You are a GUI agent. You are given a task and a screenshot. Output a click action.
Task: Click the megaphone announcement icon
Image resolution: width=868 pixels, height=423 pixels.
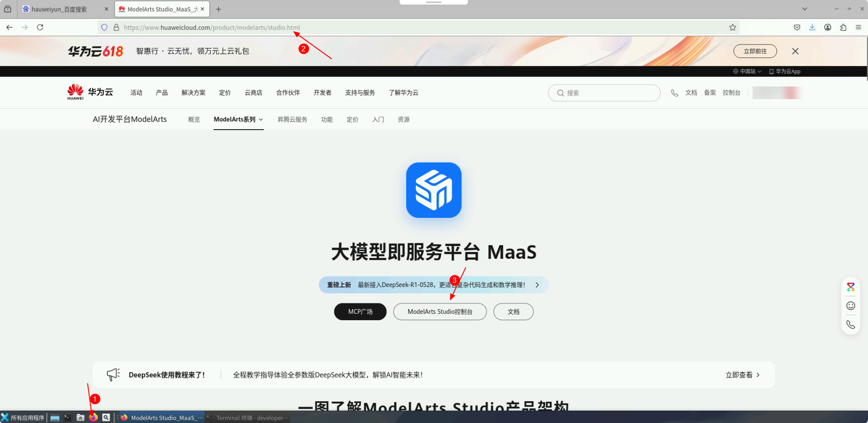pyautogui.click(x=113, y=374)
